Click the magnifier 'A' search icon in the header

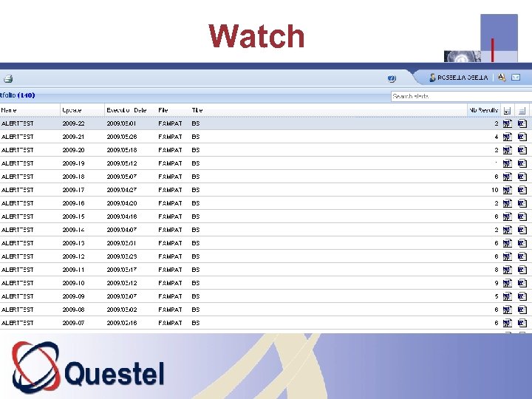click(x=502, y=78)
